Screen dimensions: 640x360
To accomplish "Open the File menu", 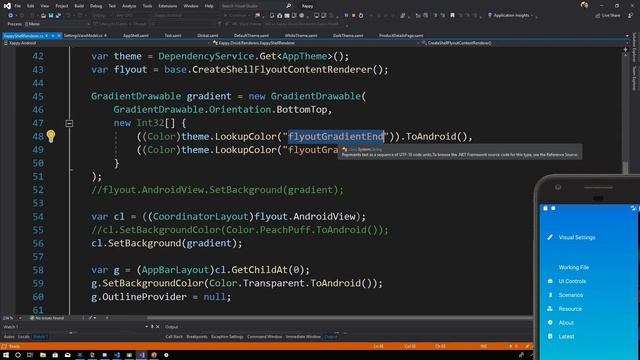I will 18,6.
